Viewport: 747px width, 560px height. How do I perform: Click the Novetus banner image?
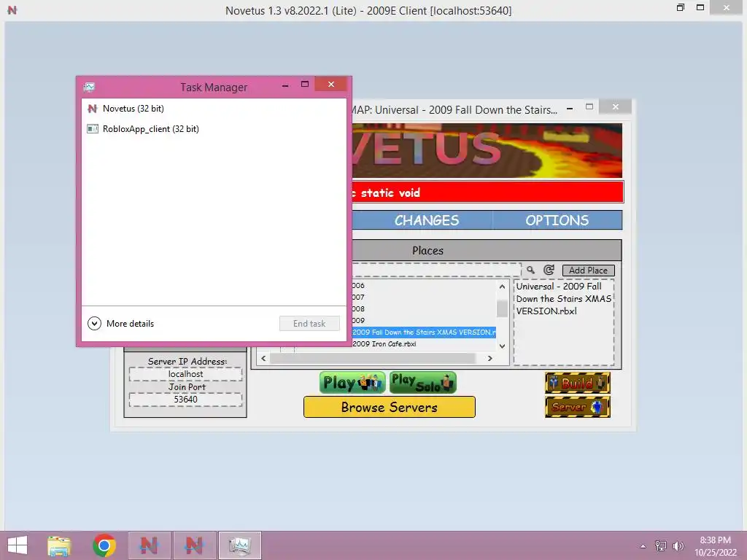tap(487, 150)
